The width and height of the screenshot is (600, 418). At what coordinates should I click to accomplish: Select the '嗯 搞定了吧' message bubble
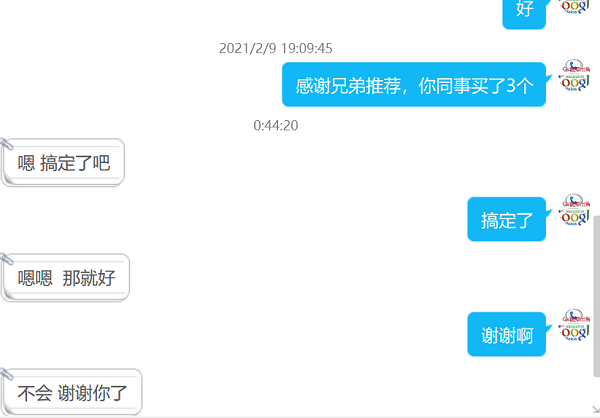[63, 163]
